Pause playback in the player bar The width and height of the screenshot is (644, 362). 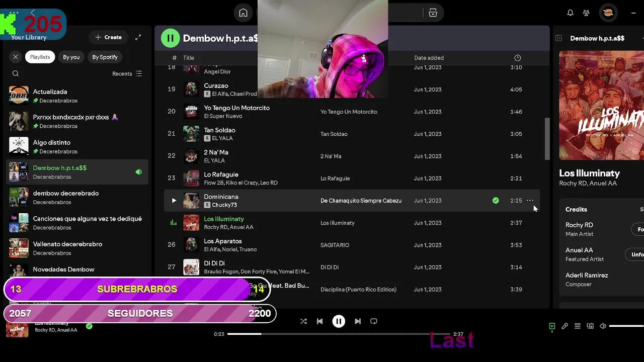pyautogui.click(x=339, y=321)
